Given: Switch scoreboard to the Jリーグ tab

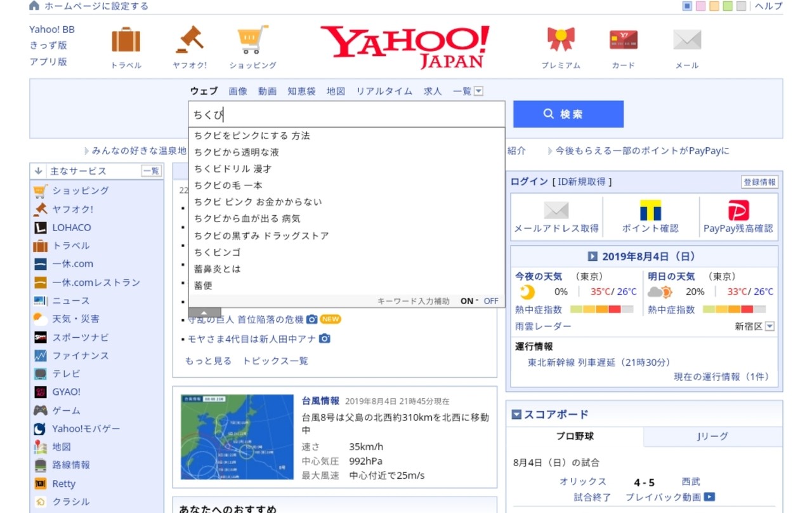Looking at the screenshot, I should [712, 437].
